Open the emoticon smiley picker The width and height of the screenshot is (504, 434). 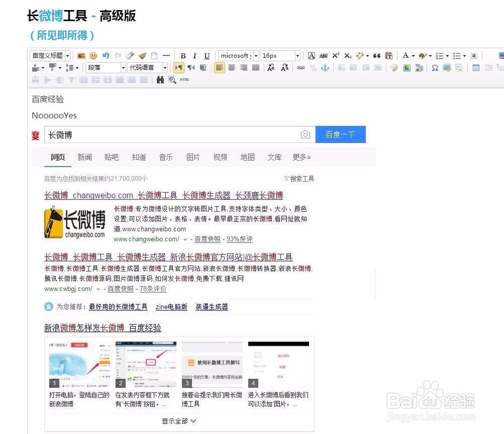[x=93, y=55]
